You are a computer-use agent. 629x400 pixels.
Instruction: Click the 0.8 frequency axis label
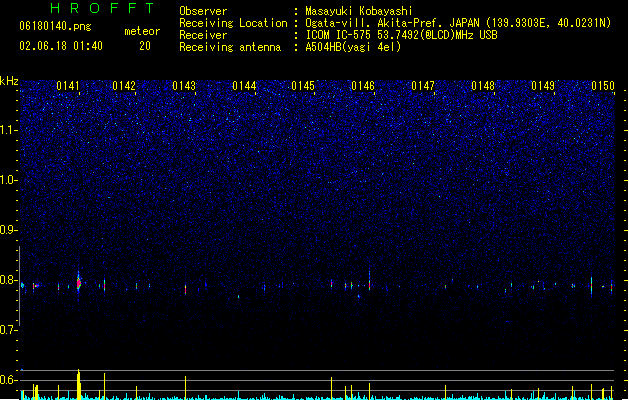tap(9, 280)
